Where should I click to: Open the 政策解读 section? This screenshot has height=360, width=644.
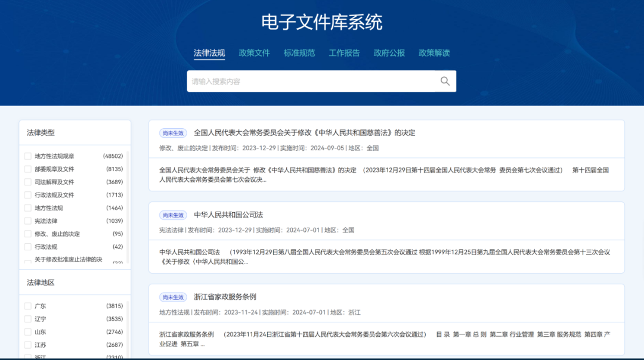point(435,53)
